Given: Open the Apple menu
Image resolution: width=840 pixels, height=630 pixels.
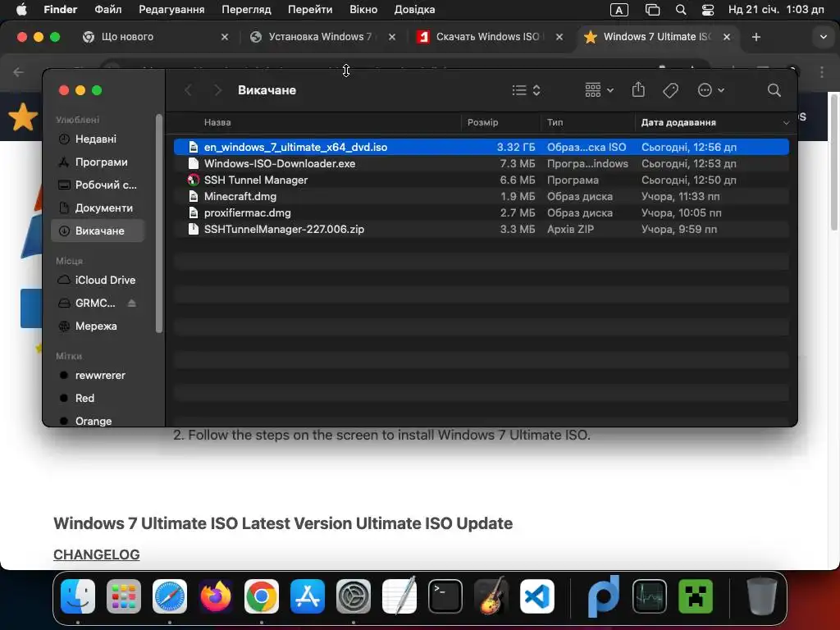Looking at the screenshot, I should [21, 10].
